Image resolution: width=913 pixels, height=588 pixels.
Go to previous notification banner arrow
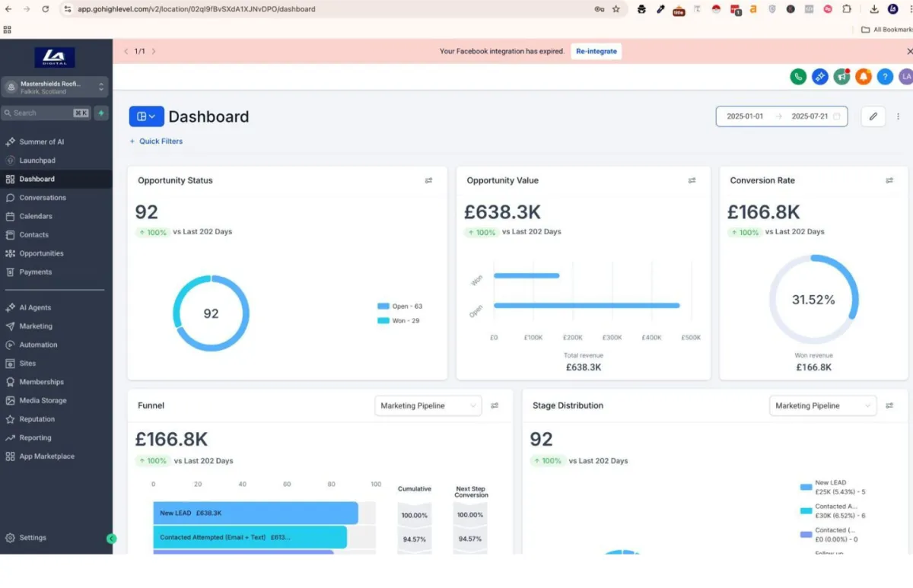[126, 51]
